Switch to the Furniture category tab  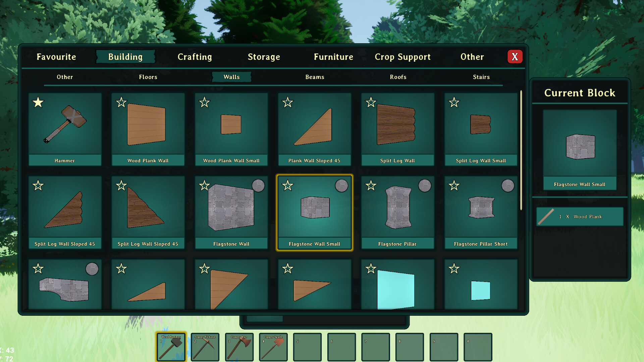coord(333,57)
